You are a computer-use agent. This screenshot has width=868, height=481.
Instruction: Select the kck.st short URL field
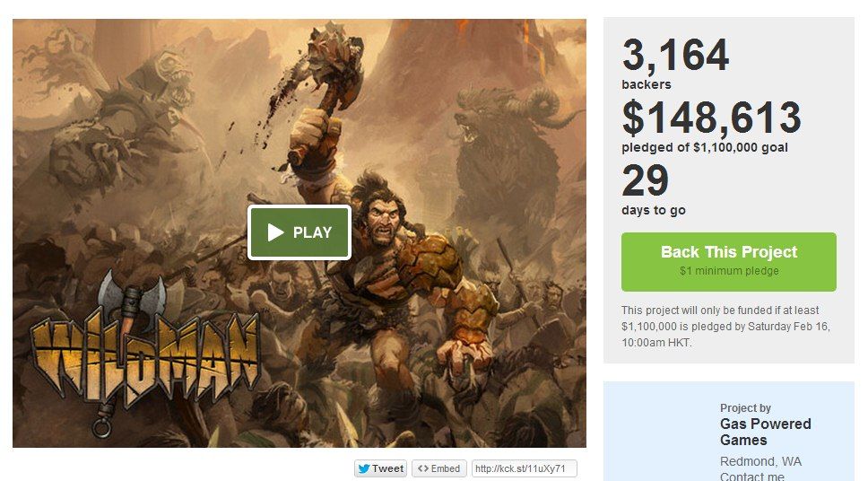[525, 468]
